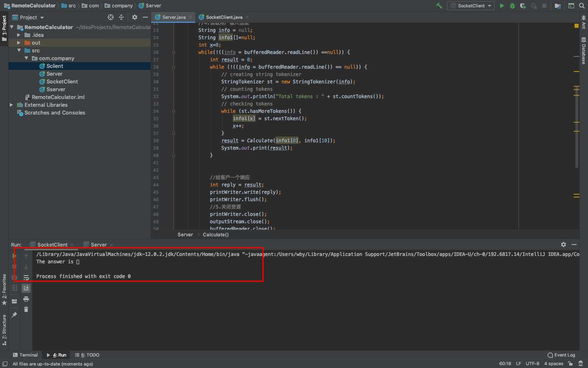Open the SocketClient run configuration dropdown

[x=471, y=6]
